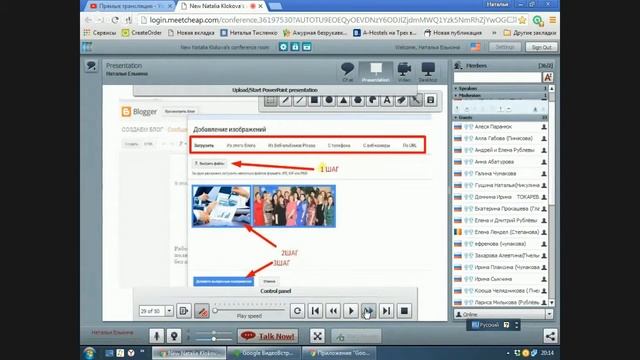Switch to the Presentation mode icon
Viewport: 640px width, 360px height.
376,72
